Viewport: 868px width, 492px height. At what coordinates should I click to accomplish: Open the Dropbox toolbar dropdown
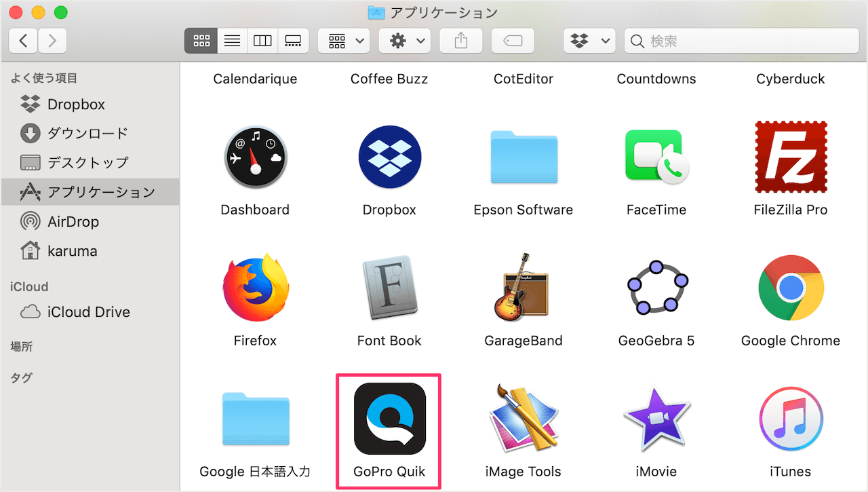[589, 41]
